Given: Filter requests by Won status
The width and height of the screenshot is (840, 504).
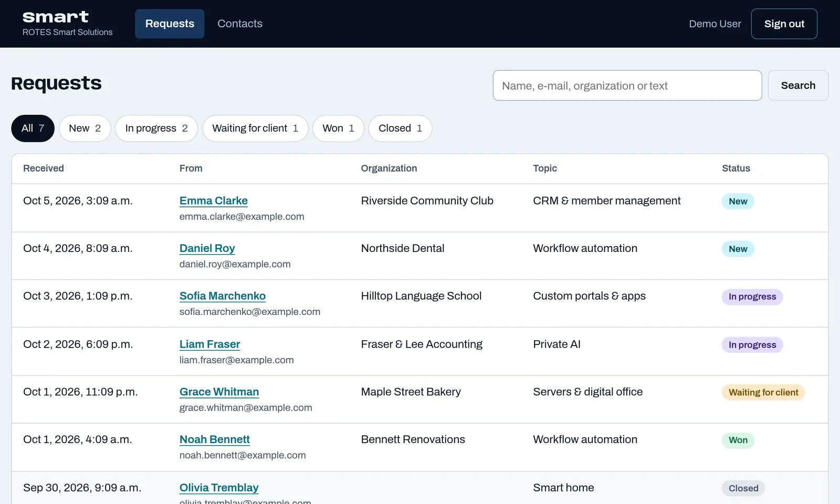Looking at the screenshot, I should 338,128.
